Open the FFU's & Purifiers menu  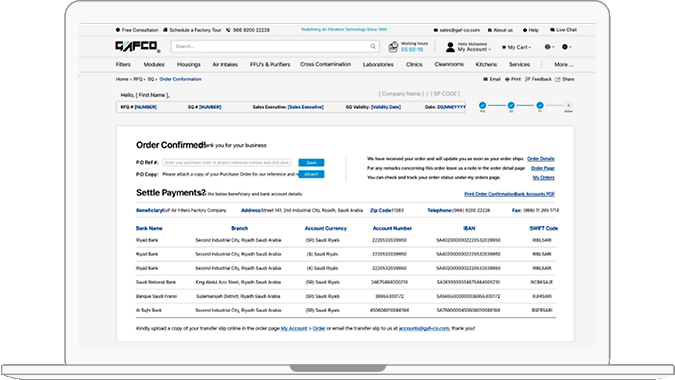coord(270,65)
